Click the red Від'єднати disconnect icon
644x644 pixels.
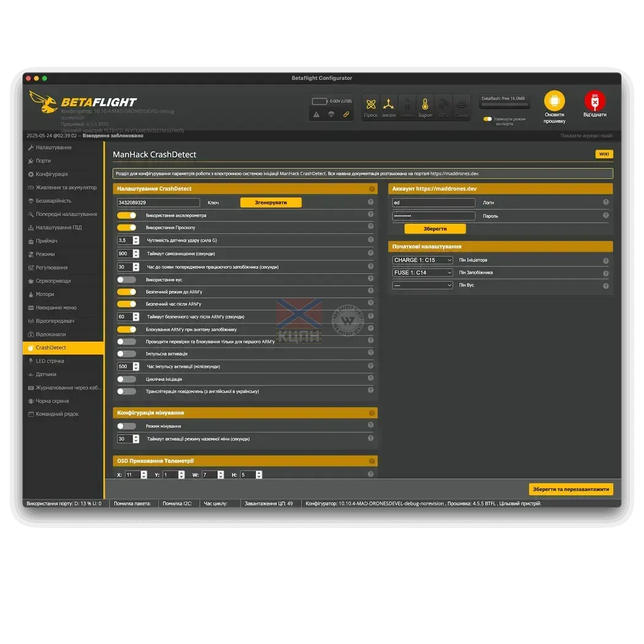point(595,101)
